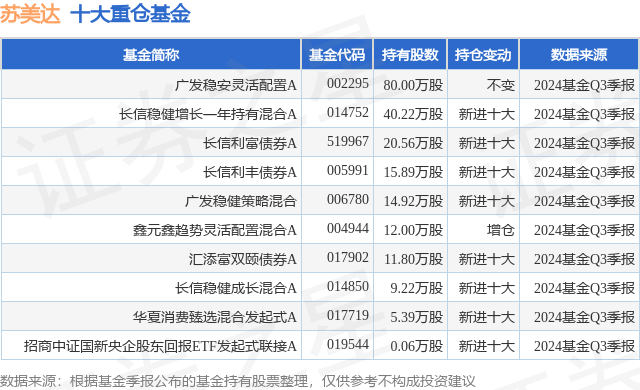This screenshot has height=390, width=640.
Task: Select the 华夏消费臻选混合发起式A fund name
Action: point(215,317)
